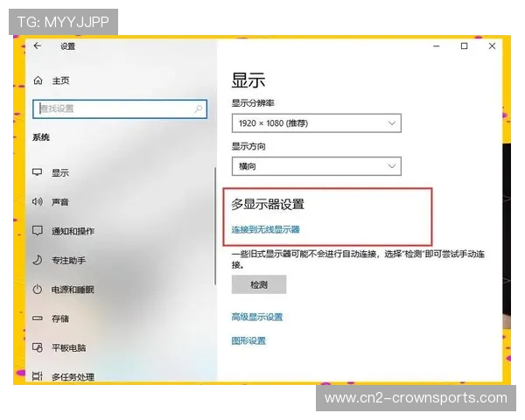525x420 pixels.
Task: Select the speaker icon for 声音
Action: click(37, 201)
